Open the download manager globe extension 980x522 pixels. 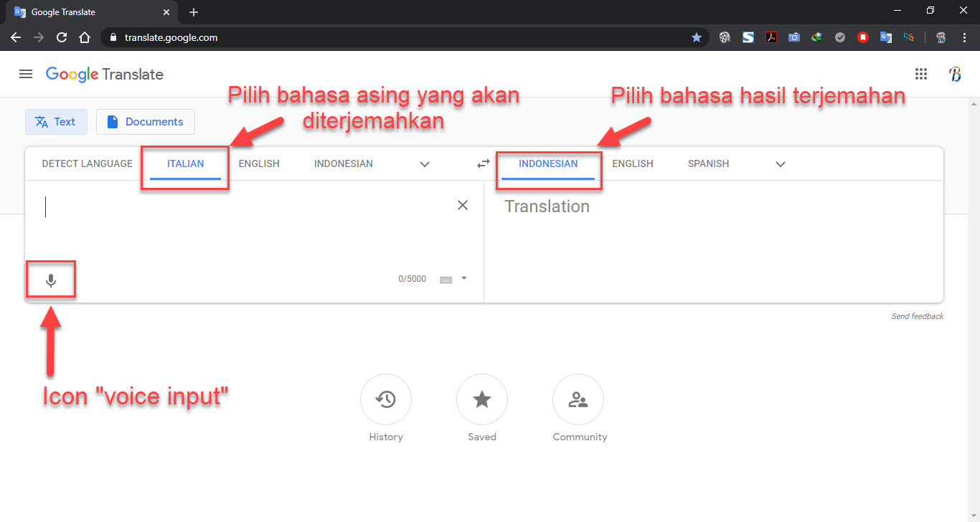[817, 37]
